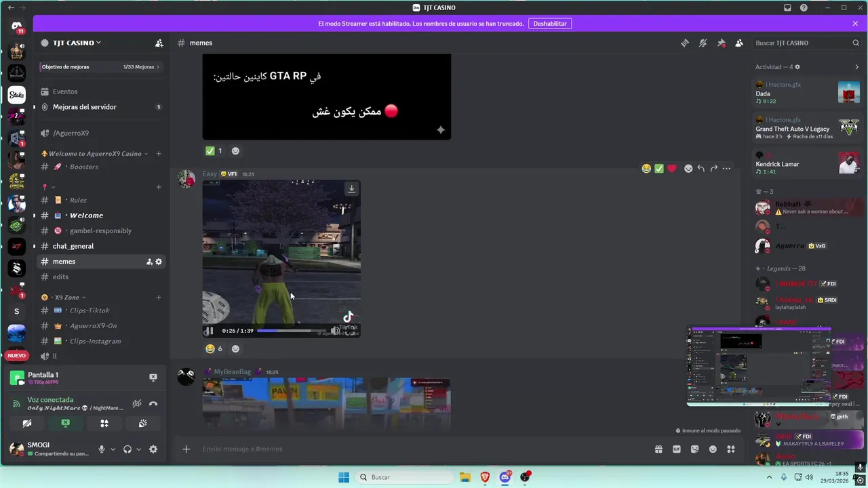Mute the video volume icon
Image resolution: width=868 pixels, height=488 pixels.
point(334,331)
